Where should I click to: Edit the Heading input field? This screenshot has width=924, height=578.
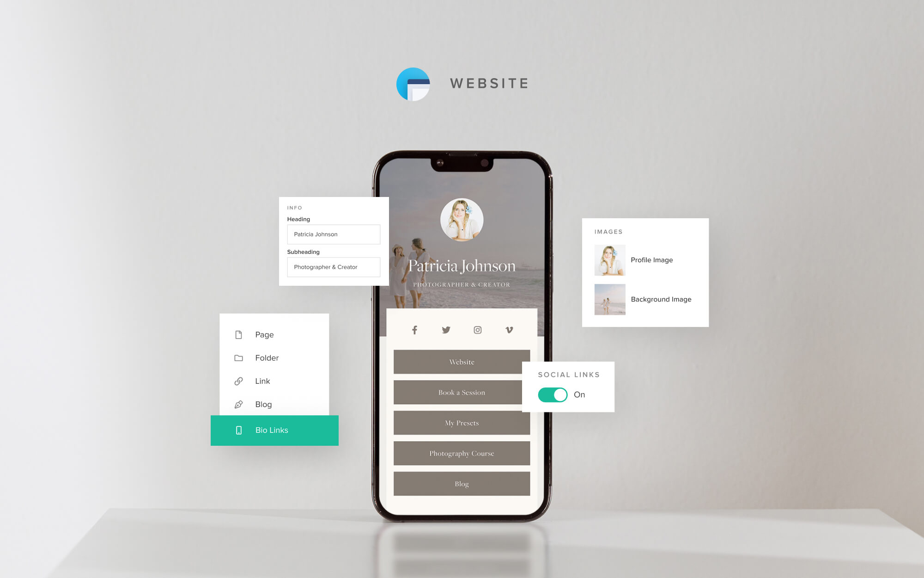333,234
